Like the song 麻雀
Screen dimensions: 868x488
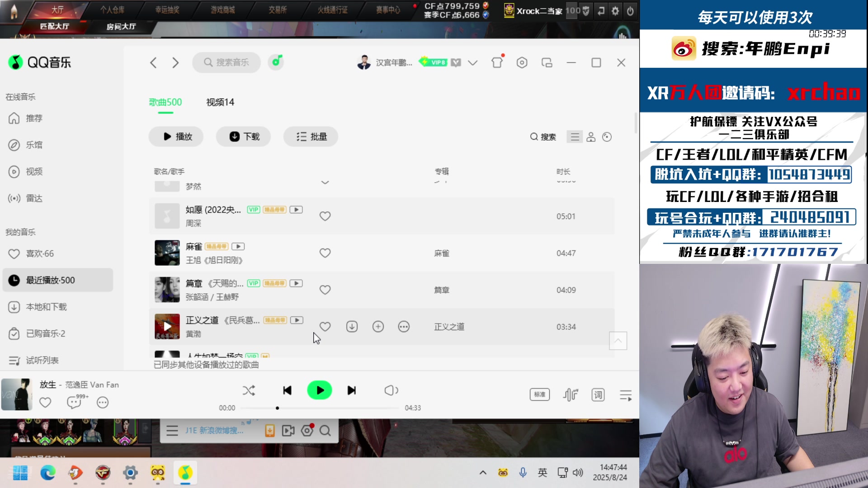[x=325, y=253]
